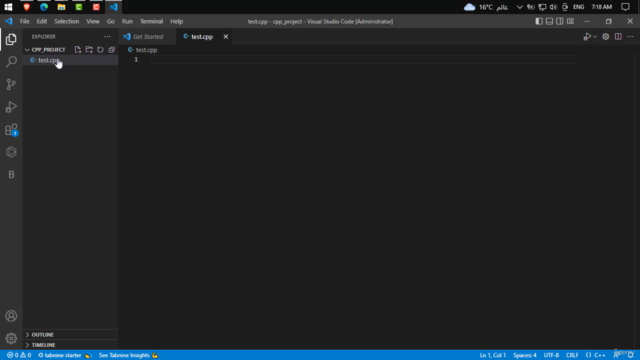Open See Tabnine Insights link

128,355
